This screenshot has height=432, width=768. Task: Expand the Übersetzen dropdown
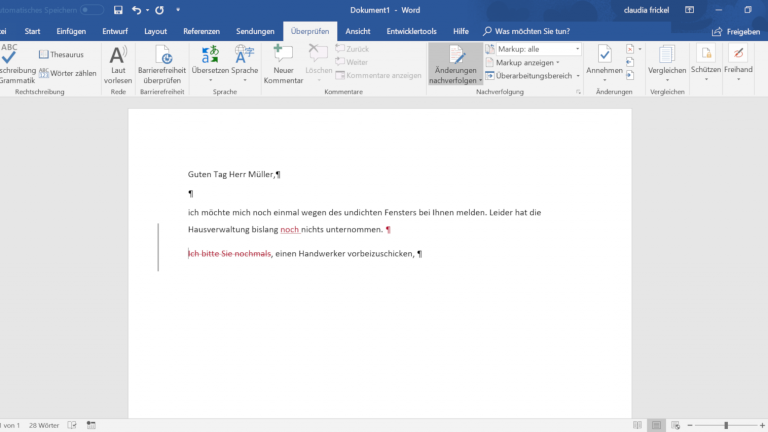pyautogui.click(x=210, y=80)
